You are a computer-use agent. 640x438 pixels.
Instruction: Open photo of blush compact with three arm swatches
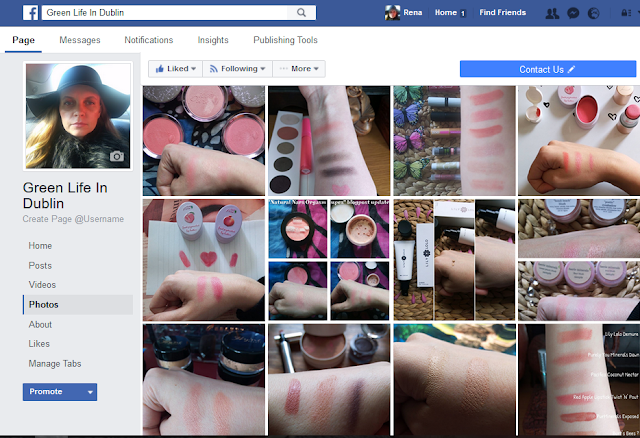[x=329, y=380]
